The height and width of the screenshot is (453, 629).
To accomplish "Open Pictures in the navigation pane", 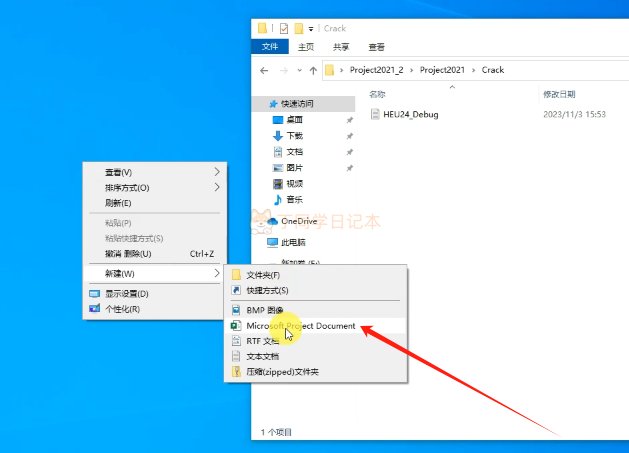I will pos(294,168).
